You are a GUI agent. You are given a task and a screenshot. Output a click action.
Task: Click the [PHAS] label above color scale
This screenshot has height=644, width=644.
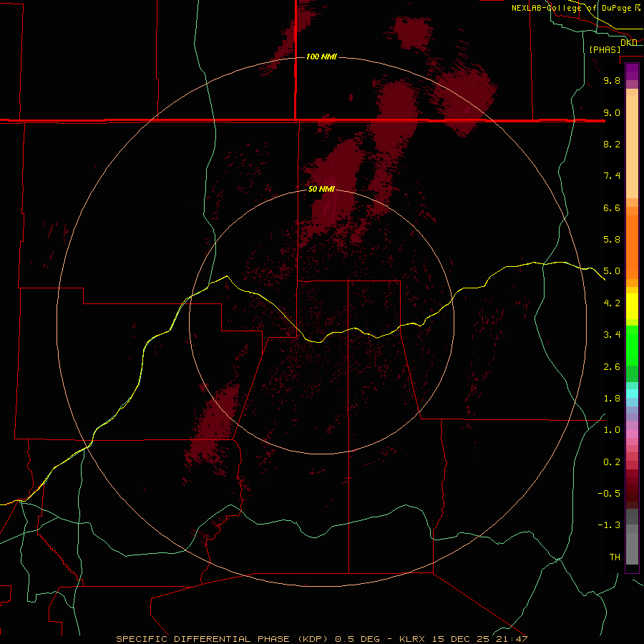[605, 49]
